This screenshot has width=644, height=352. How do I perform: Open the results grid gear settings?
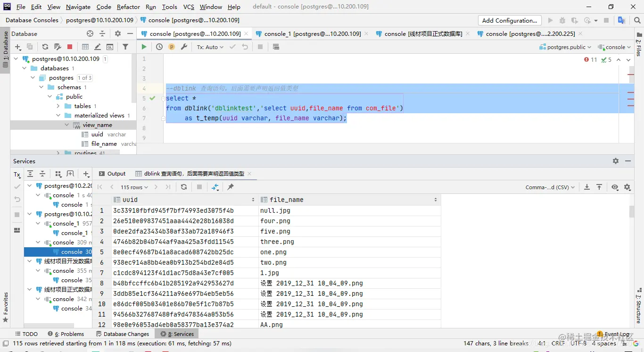(627, 187)
